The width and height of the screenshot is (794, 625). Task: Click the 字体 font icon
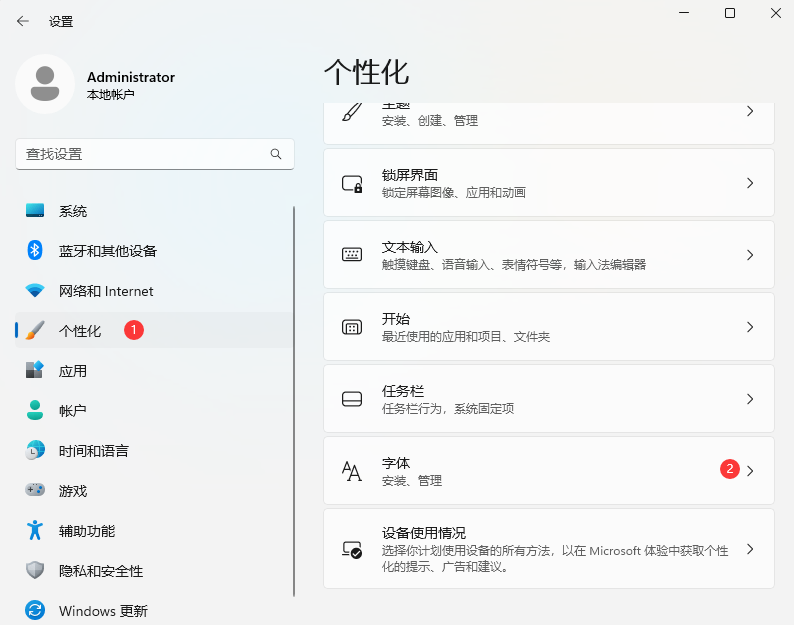352,472
